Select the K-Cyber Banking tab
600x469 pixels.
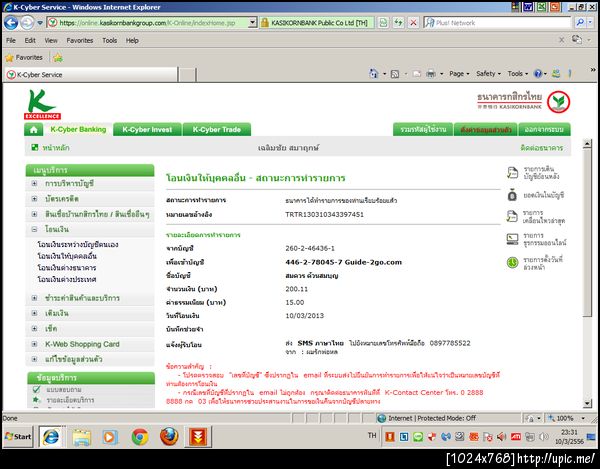78,129
